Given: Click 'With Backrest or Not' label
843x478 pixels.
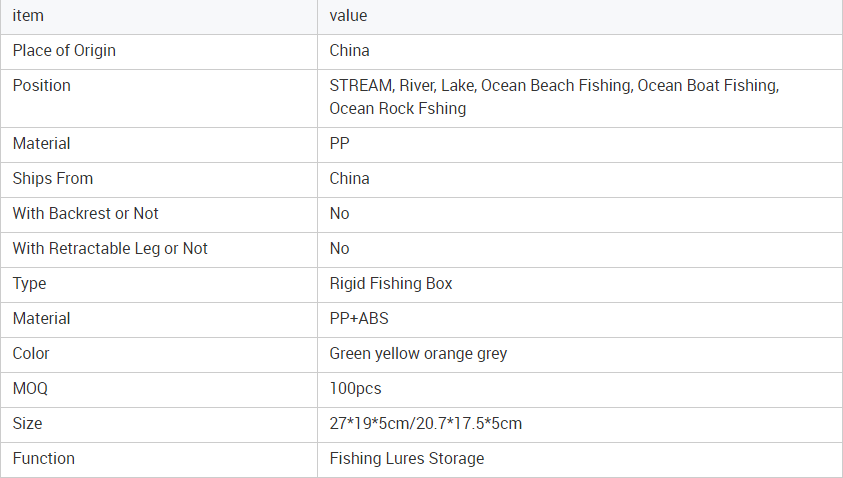Looking at the screenshot, I should [x=85, y=213].
